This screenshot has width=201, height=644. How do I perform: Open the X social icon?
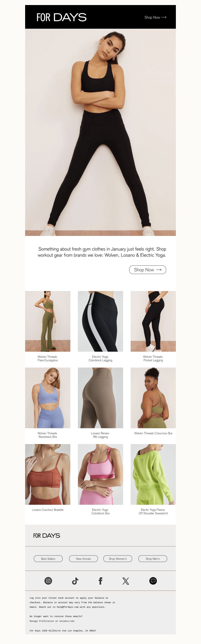point(126,581)
